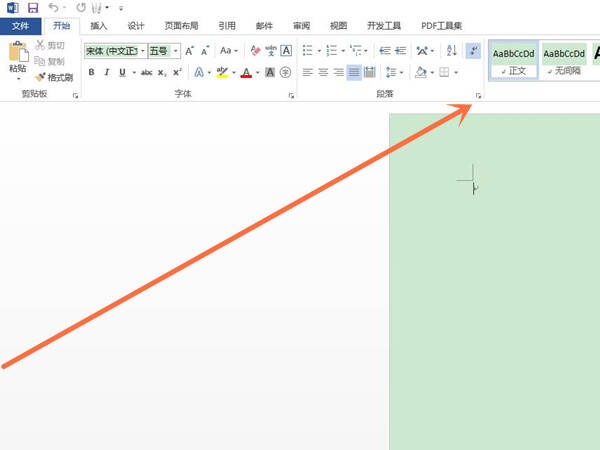Screen dimensions: 600x450
Task: Click the Undo arrow icon
Action: [53, 7]
